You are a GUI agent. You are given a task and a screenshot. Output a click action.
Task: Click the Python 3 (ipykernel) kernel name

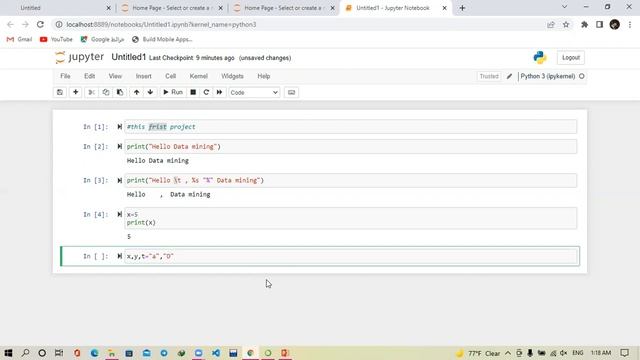point(548,76)
